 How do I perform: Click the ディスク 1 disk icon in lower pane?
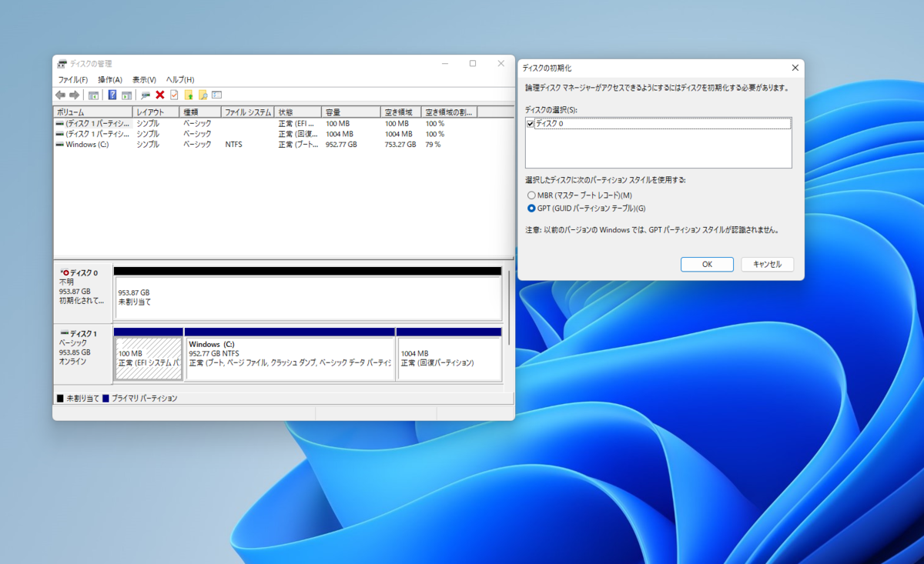click(x=65, y=333)
